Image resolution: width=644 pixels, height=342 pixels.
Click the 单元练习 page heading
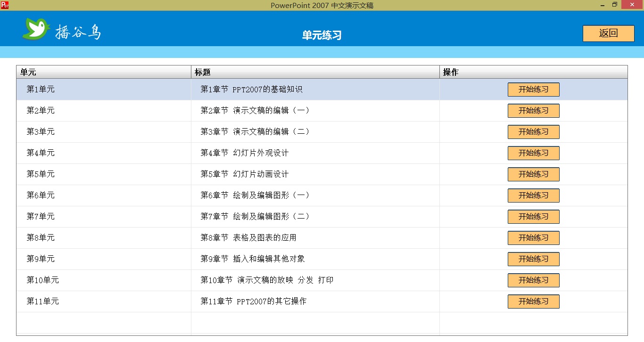(322, 35)
